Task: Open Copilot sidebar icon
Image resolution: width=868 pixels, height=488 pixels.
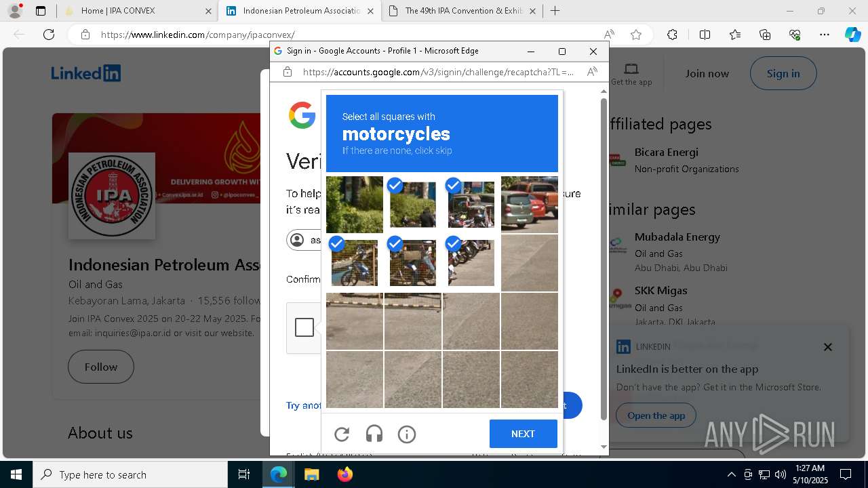Action: [x=853, y=35]
